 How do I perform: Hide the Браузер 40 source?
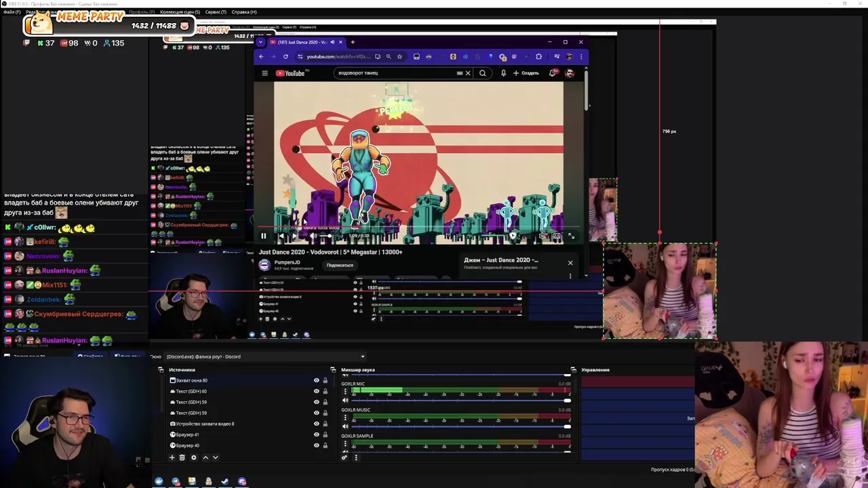pyautogui.click(x=316, y=445)
